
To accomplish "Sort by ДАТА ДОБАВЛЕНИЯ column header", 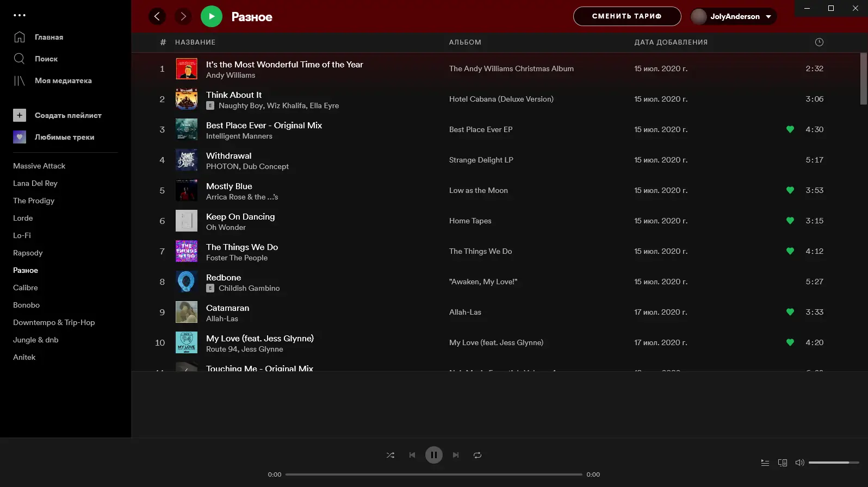I will tap(671, 42).
